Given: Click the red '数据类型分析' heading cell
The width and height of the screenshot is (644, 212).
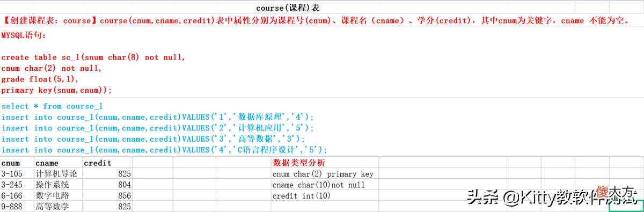Looking at the screenshot, I should pyautogui.click(x=325, y=163).
